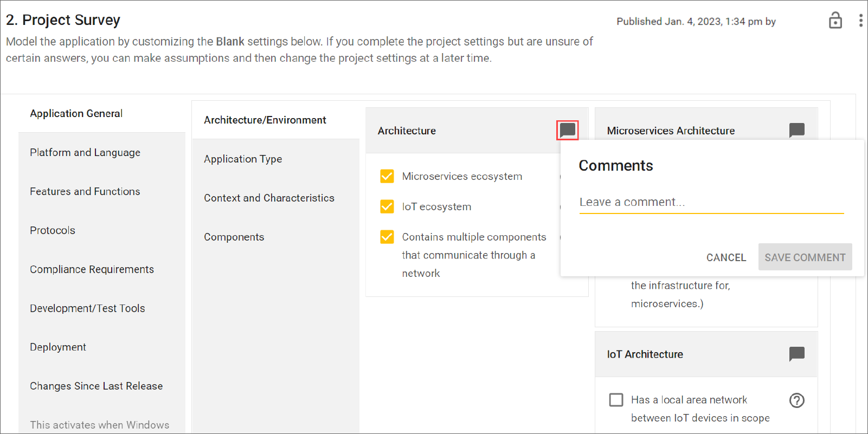Check Has a local area network box
868x434 pixels.
coord(616,400)
